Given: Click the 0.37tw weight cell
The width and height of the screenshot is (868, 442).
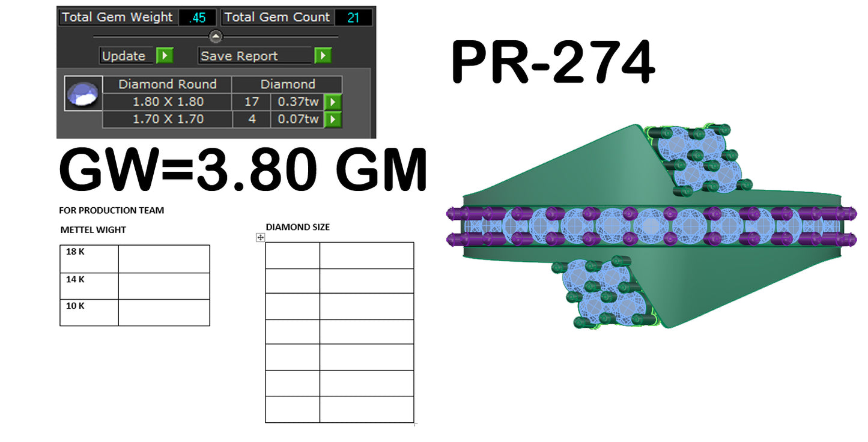Looking at the screenshot, I should coord(297,102).
